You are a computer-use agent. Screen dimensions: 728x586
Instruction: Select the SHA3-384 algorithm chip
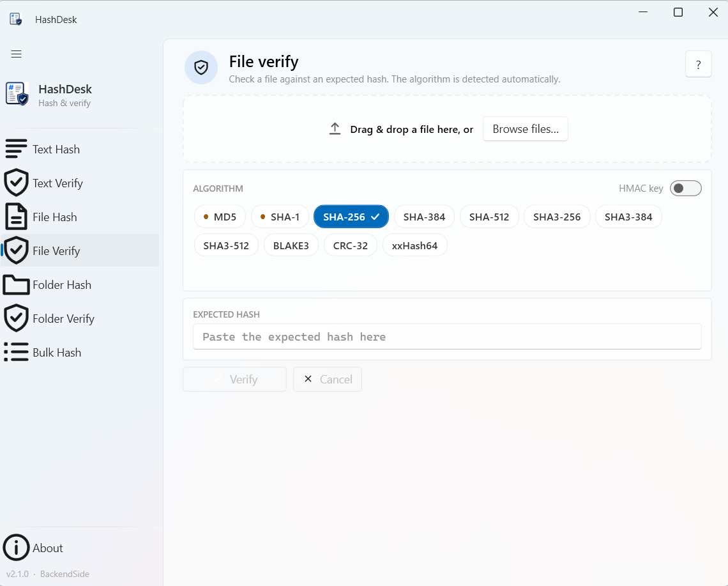click(x=628, y=217)
